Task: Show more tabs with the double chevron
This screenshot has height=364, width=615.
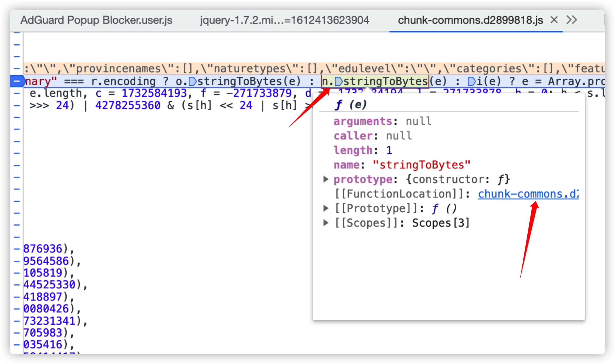Action: pyautogui.click(x=572, y=20)
